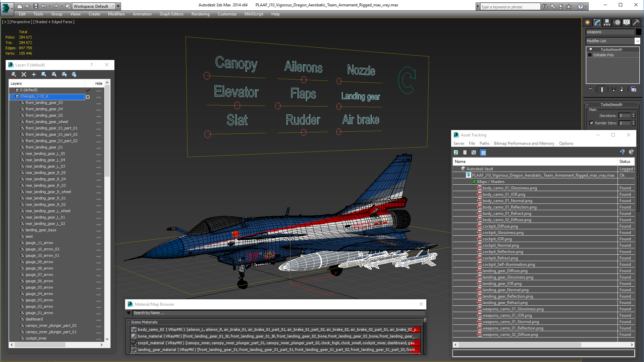Open the Hierarchy command panel tab
The width and height of the screenshot is (644, 362).
[607, 22]
